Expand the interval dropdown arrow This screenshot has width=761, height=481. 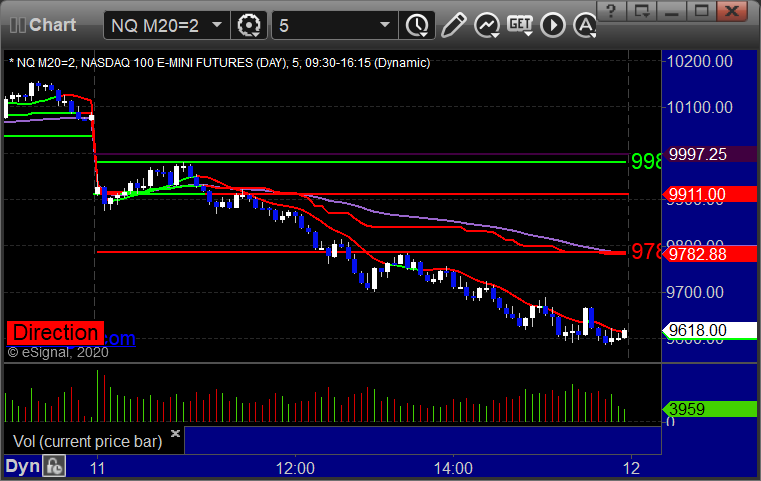[385, 25]
